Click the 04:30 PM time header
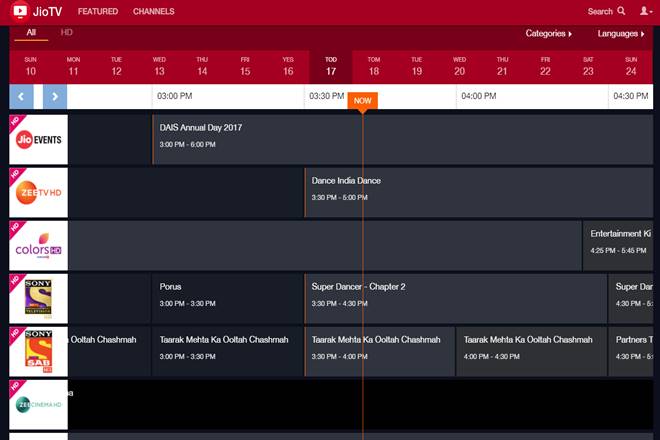 (x=631, y=96)
